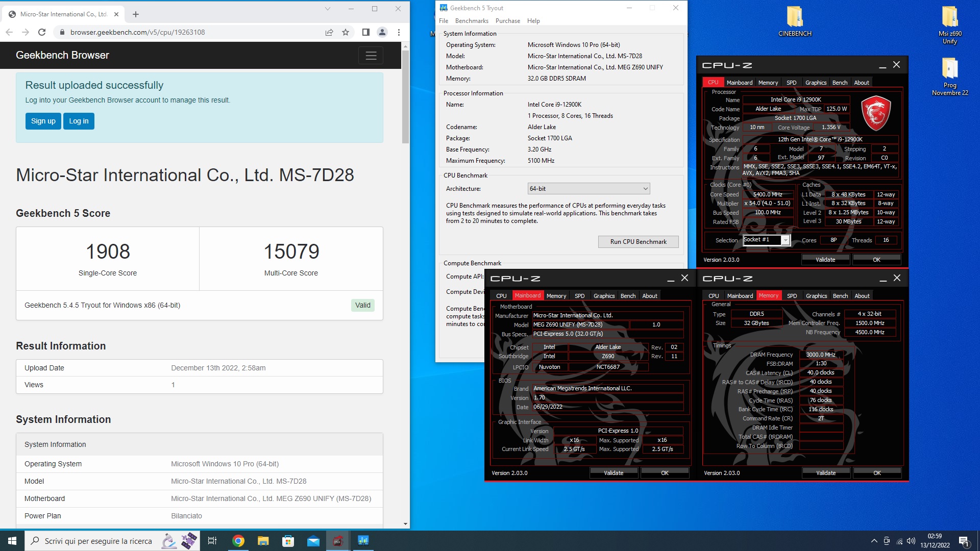
Task: Open Task View on the taskbar
Action: [212, 541]
